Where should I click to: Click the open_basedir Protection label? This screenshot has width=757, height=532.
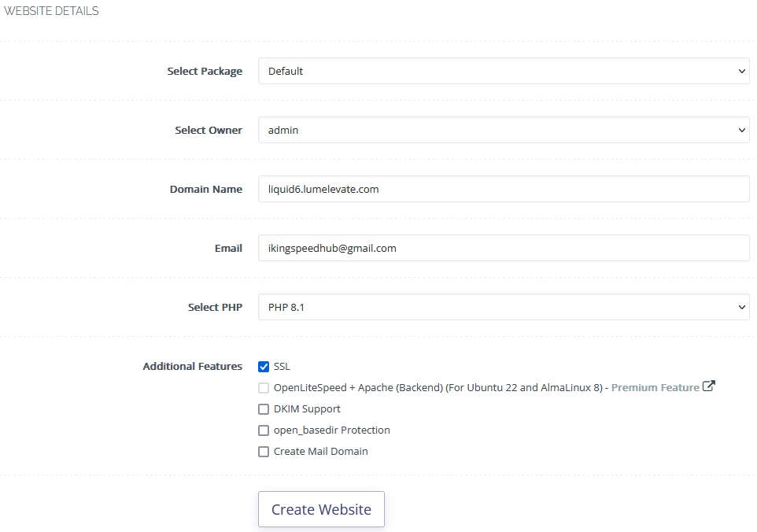(331, 430)
